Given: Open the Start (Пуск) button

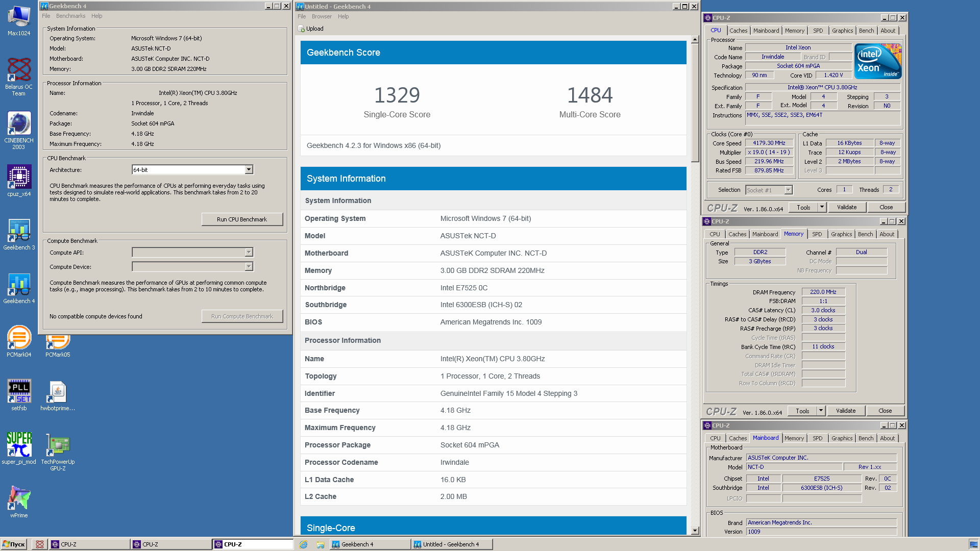Looking at the screenshot, I should 14,544.
